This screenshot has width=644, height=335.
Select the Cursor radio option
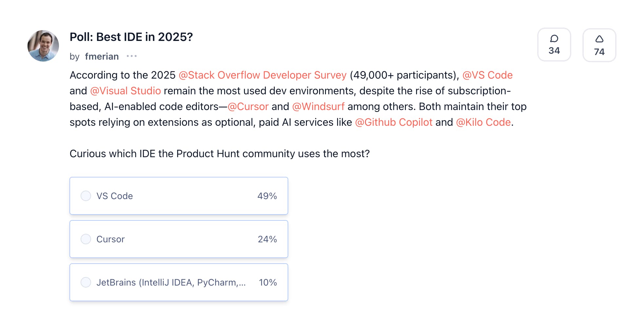(86, 239)
